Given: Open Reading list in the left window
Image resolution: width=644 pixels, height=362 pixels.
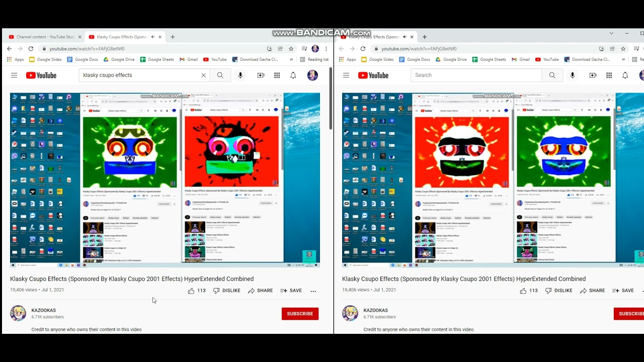Looking at the screenshot, I should (314, 59).
